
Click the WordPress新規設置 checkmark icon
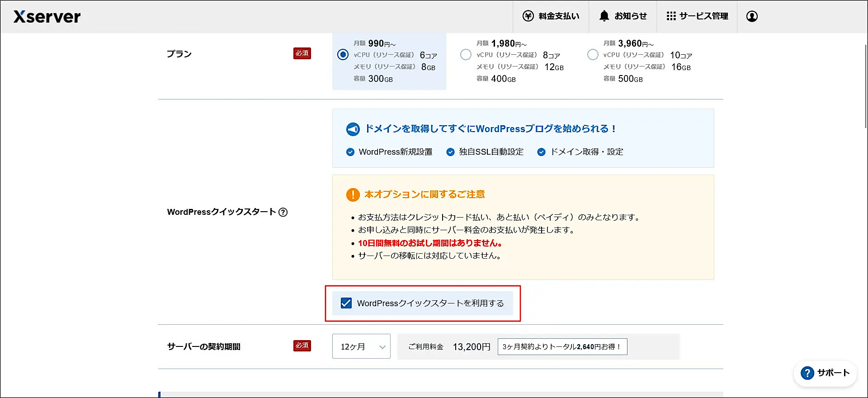[x=350, y=152]
